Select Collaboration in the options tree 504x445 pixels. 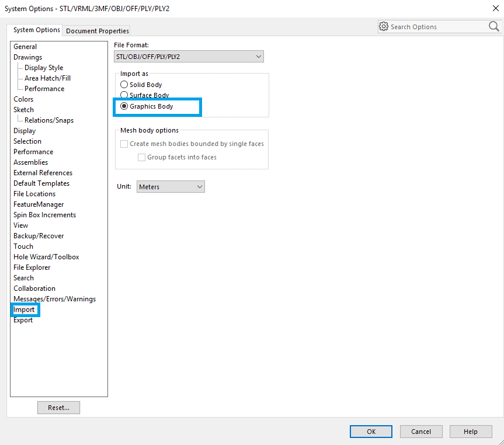(x=34, y=288)
